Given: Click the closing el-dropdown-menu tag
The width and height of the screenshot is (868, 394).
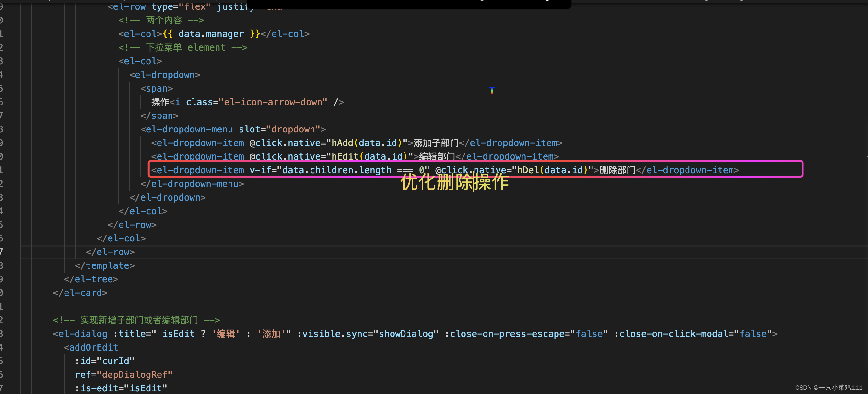Looking at the screenshot, I should click(x=192, y=184).
